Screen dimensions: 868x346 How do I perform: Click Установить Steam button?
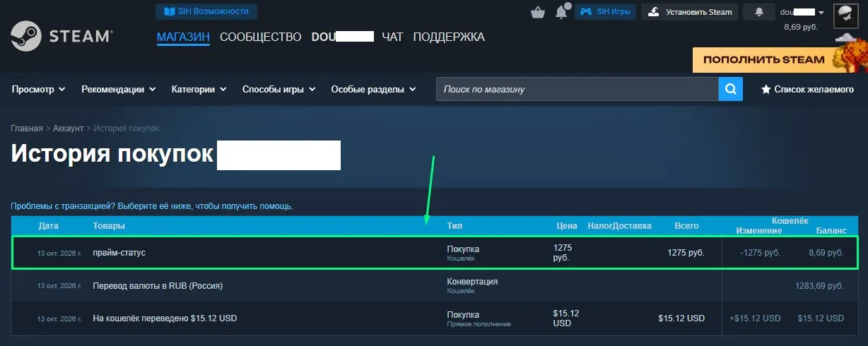[x=690, y=11]
